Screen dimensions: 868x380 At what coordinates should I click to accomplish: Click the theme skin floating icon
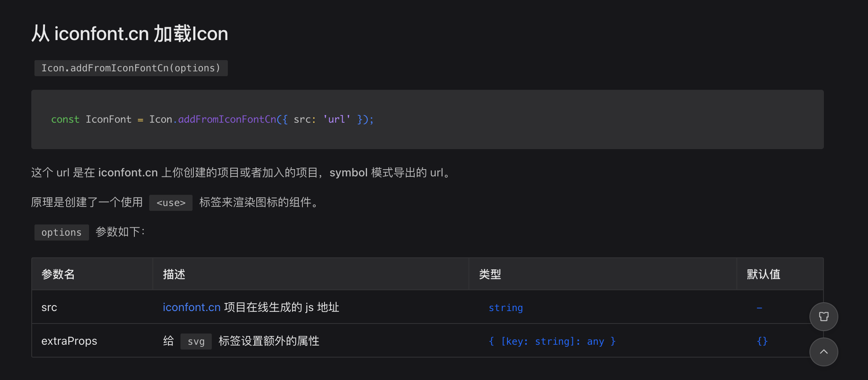(x=824, y=316)
